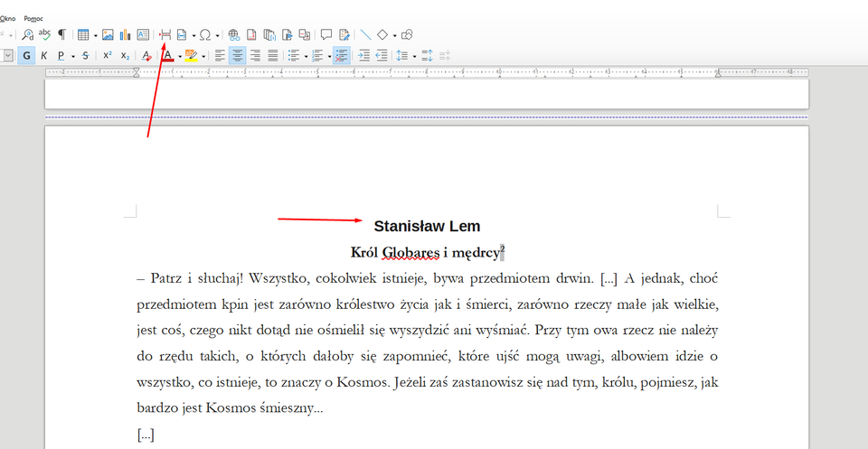This screenshot has height=449, width=868.
Task: Insert a bookmark from the toolbar
Action: click(287, 35)
